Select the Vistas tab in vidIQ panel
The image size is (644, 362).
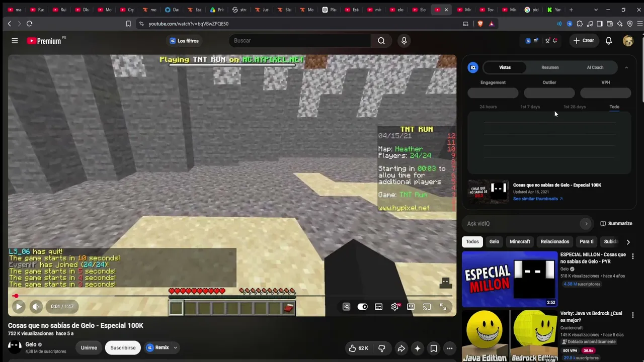pyautogui.click(x=505, y=67)
